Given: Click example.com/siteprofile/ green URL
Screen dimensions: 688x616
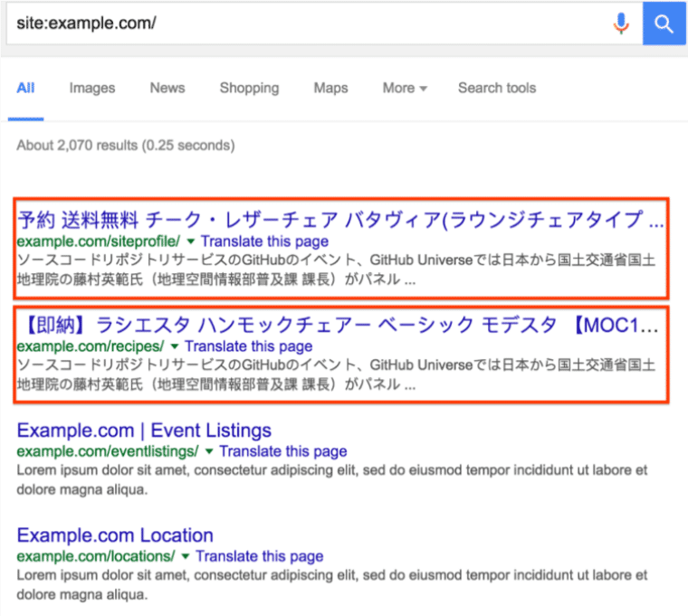Looking at the screenshot, I should (x=99, y=242).
